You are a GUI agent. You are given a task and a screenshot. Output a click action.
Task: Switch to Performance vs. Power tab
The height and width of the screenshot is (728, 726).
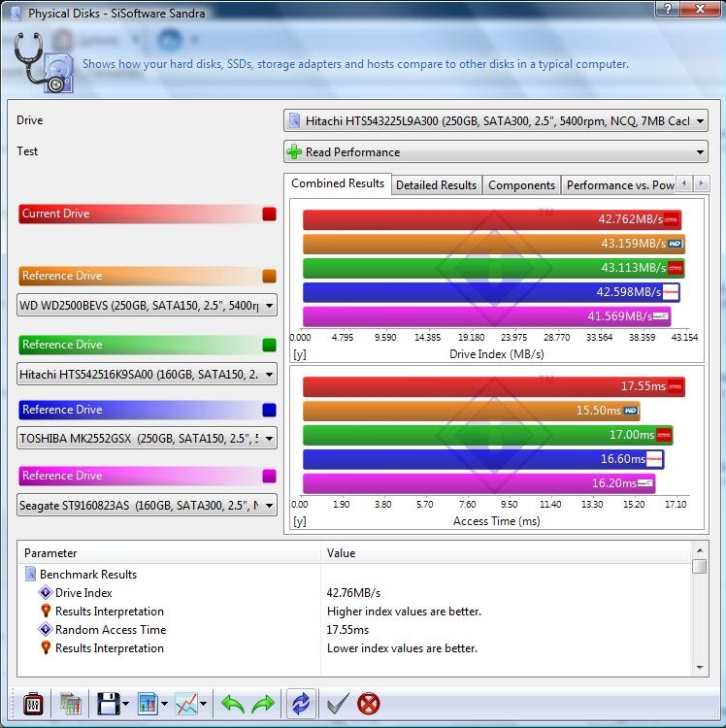(x=619, y=185)
